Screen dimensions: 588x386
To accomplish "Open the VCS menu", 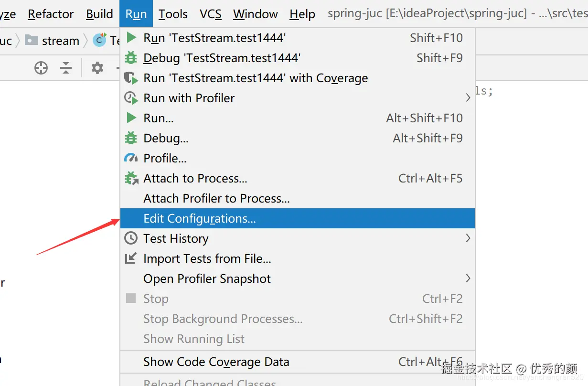I will point(211,14).
